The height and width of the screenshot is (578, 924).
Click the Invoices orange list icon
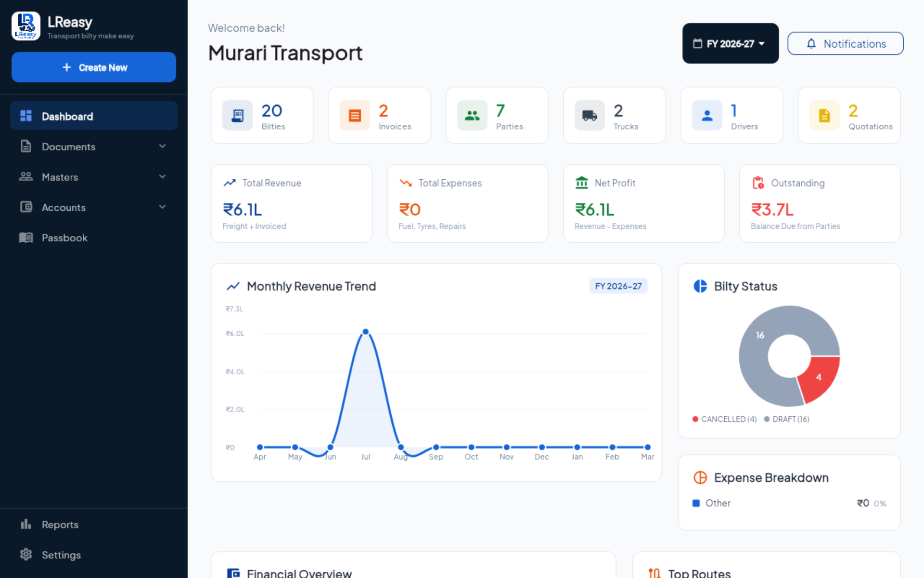tap(355, 115)
